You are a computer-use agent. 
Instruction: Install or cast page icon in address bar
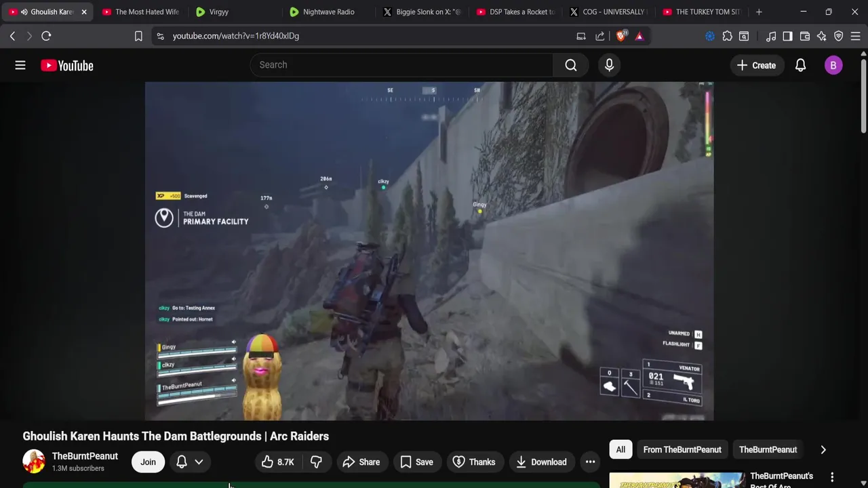point(581,36)
